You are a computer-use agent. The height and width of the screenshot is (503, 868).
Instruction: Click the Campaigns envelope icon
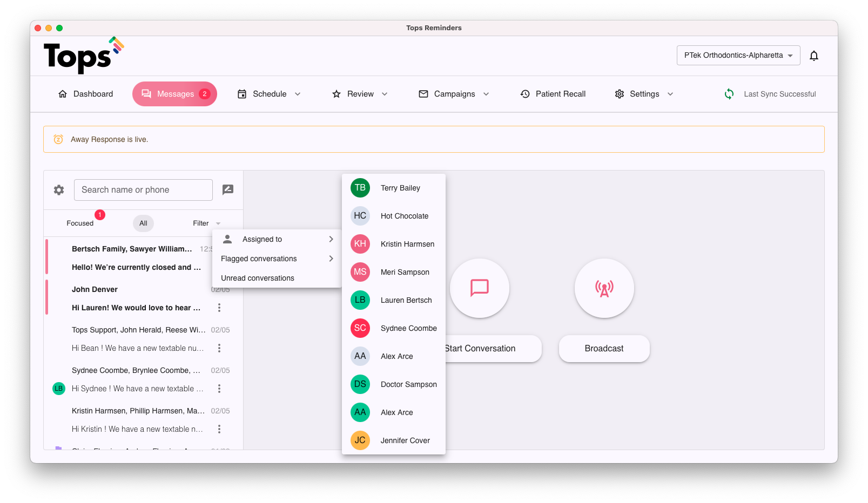[x=423, y=94]
